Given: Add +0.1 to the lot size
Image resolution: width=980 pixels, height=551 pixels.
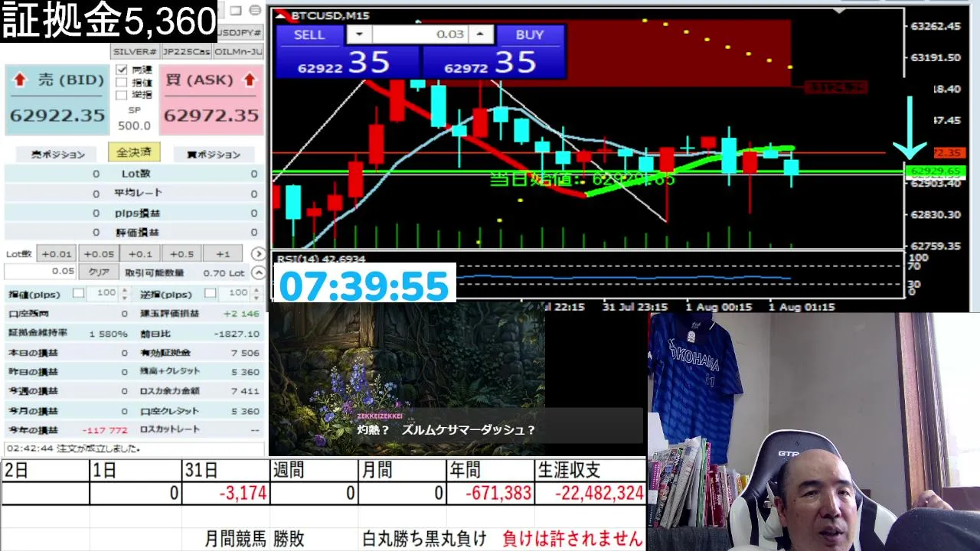Looking at the screenshot, I should pyautogui.click(x=140, y=254).
